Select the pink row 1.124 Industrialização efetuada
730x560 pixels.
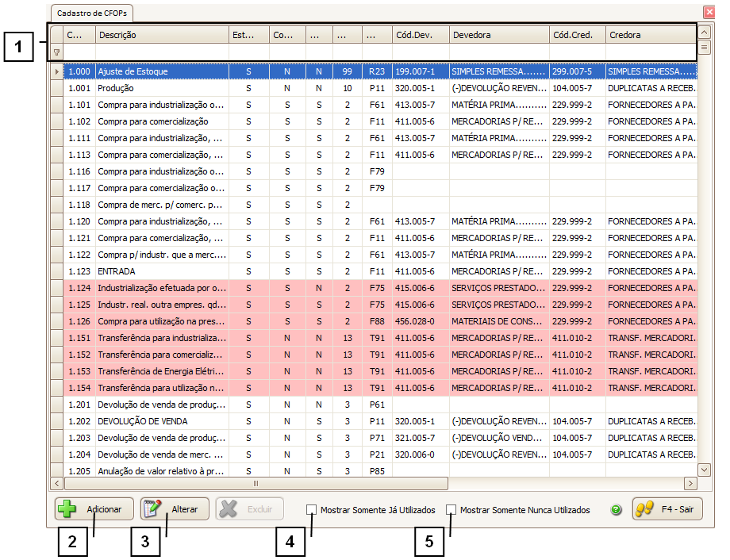[x=162, y=288]
